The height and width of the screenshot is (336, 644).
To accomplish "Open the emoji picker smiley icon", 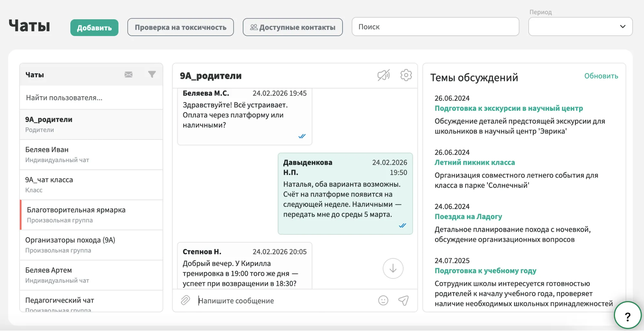I will coord(383,300).
